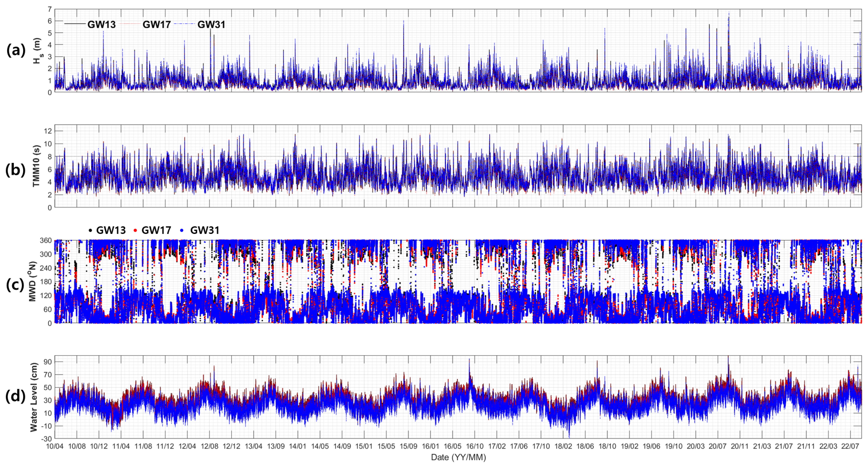868x467 pixels.
Task: Click the GW17 line legend entry in the Hs panel
Action: (146, 24)
